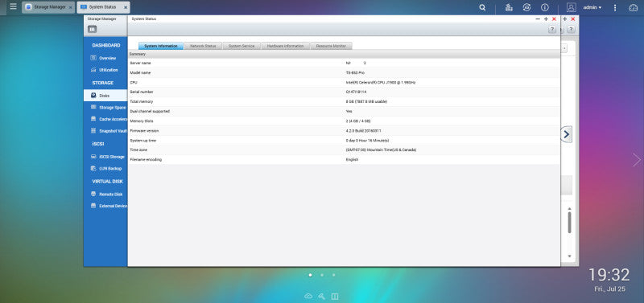Open the search magnifier icon

[x=482, y=7]
